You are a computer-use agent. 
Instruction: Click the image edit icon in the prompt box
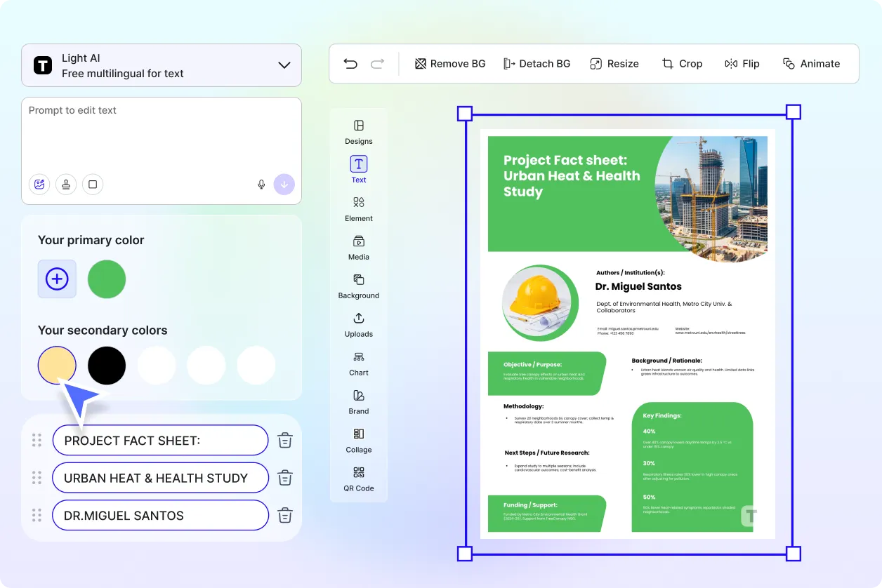point(39,185)
